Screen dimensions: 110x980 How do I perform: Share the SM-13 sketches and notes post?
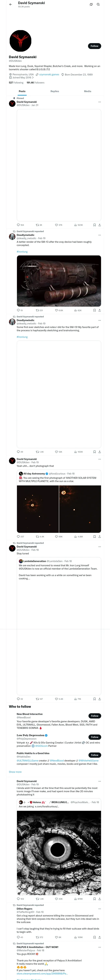click(x=99, y=452)
